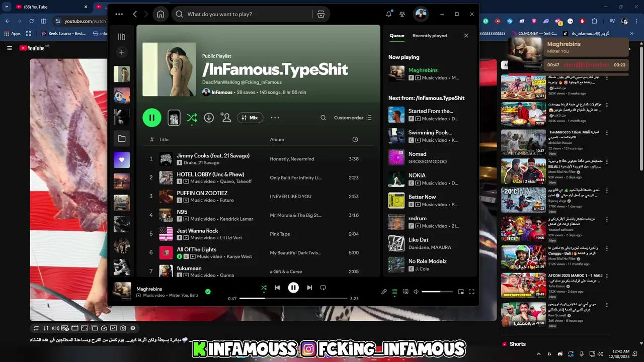Sort by the Title column header
The image size is (644, 362).
click(x=164, y=140)
